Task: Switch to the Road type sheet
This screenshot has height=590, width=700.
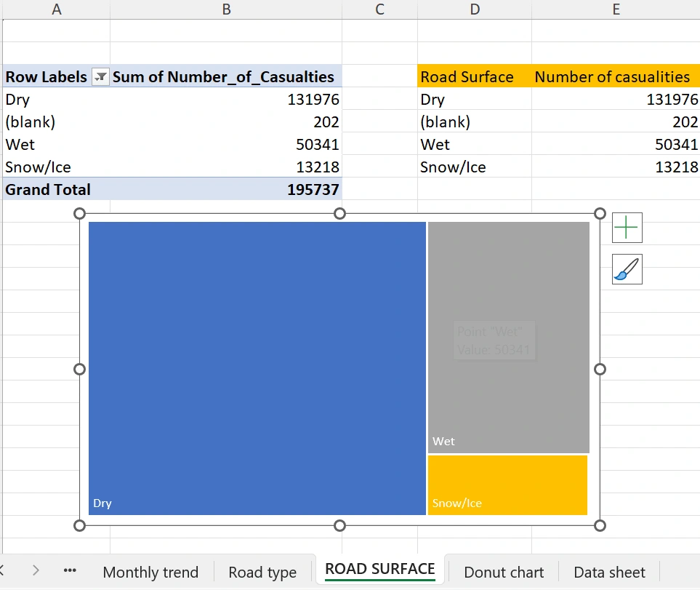Action: click(262, 572)
